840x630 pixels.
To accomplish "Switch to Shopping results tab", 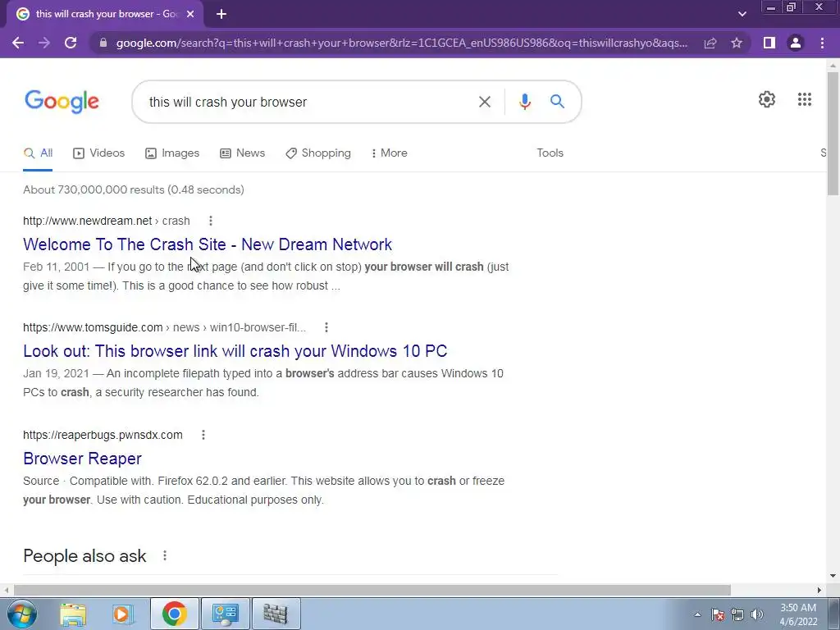I will [318, 153].
